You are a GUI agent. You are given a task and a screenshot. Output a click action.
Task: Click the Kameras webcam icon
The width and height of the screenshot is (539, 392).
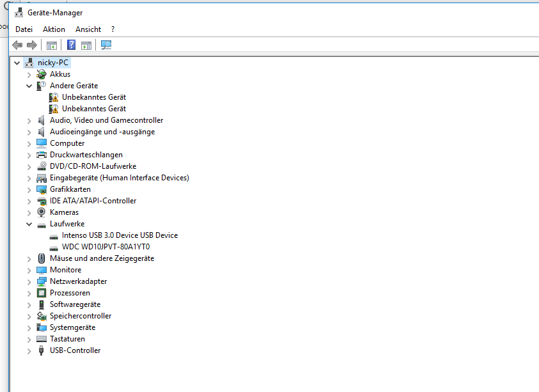pos(42,212)
